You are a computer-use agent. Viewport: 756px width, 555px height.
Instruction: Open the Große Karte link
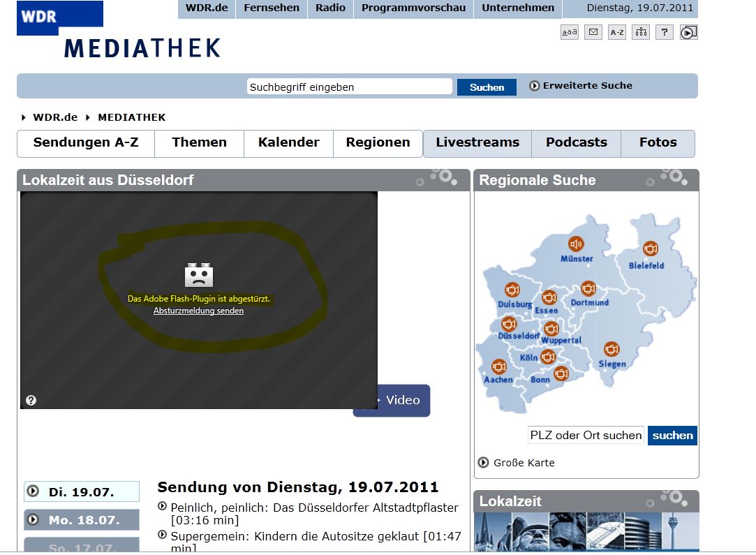(x=524, y=463)
